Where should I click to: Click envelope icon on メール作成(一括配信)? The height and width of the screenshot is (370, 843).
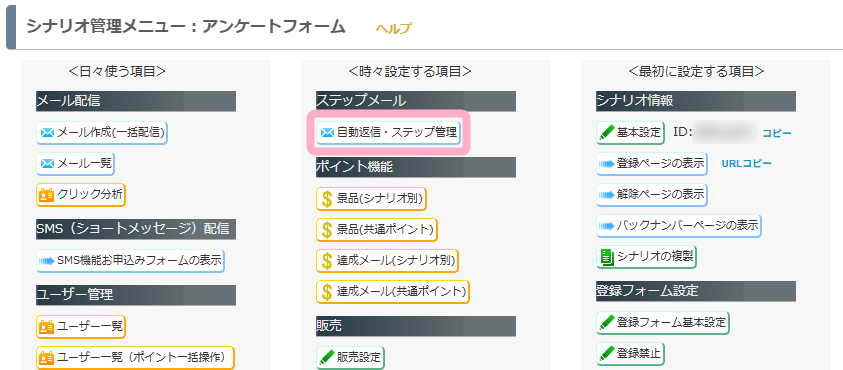click(48, 133)
